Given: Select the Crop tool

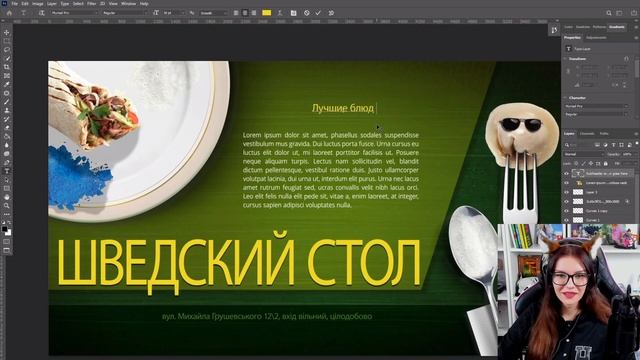Looking at the screenshot, I should click(x=7, y=67).
